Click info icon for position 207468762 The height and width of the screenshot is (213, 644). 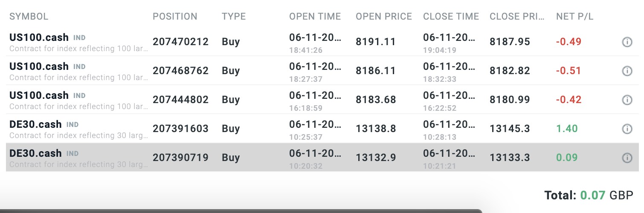pyautogui.click(x=627, y=71)
